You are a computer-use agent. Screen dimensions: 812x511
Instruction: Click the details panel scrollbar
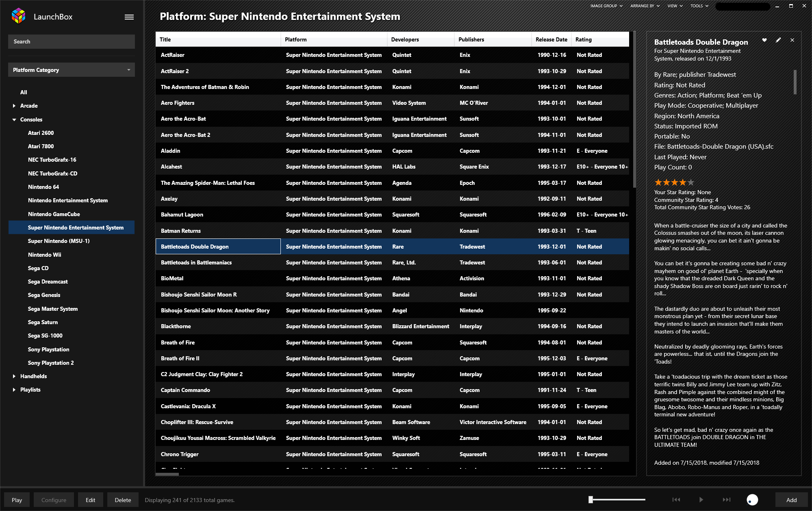tap(795, 82)
